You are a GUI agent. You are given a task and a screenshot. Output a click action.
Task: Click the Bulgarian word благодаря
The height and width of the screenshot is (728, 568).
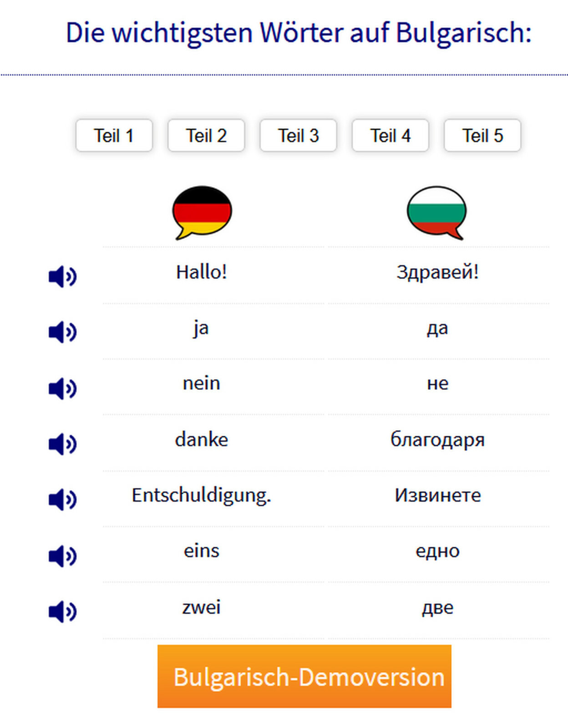(437, 440)
